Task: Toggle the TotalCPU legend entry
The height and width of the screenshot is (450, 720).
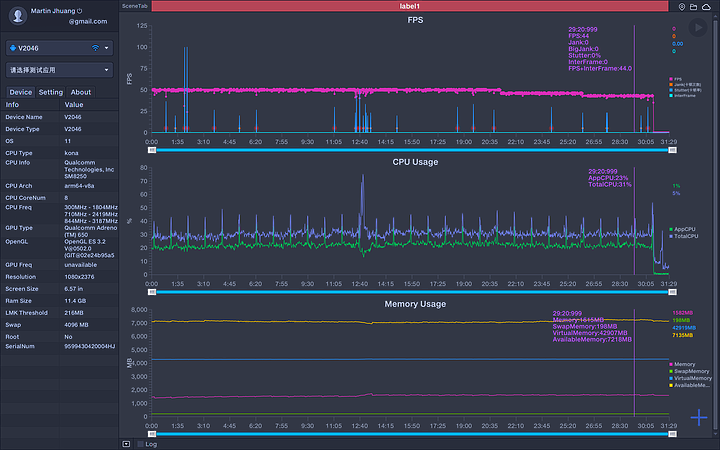Action: coord(684,236)
